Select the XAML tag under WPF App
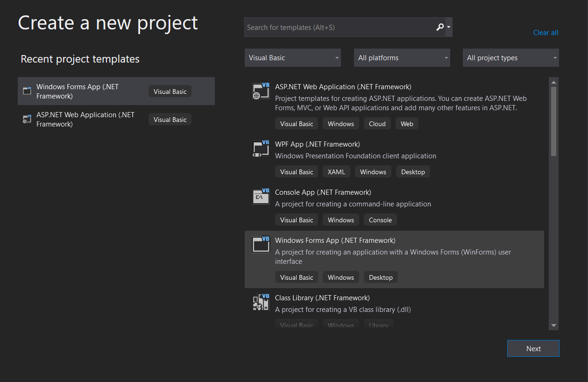Image resolution: width=588 pixels, height=382 pixels. [336, 171]
